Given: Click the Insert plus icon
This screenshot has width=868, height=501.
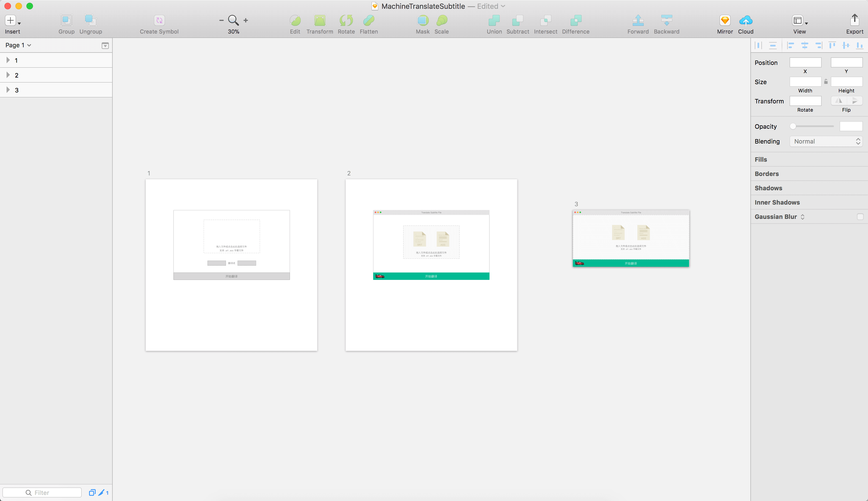Looking at the screenshot, I should click(x=10, y=21).
